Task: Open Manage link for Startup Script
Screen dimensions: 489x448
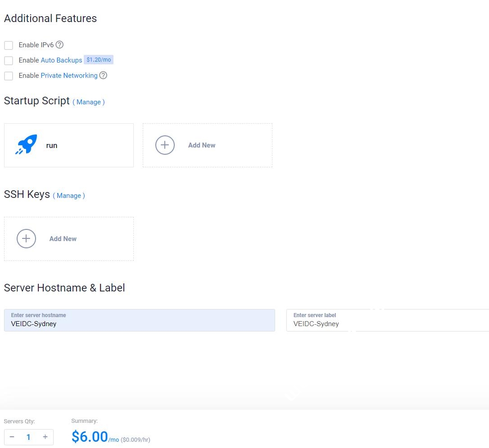Action: (89, 102)
